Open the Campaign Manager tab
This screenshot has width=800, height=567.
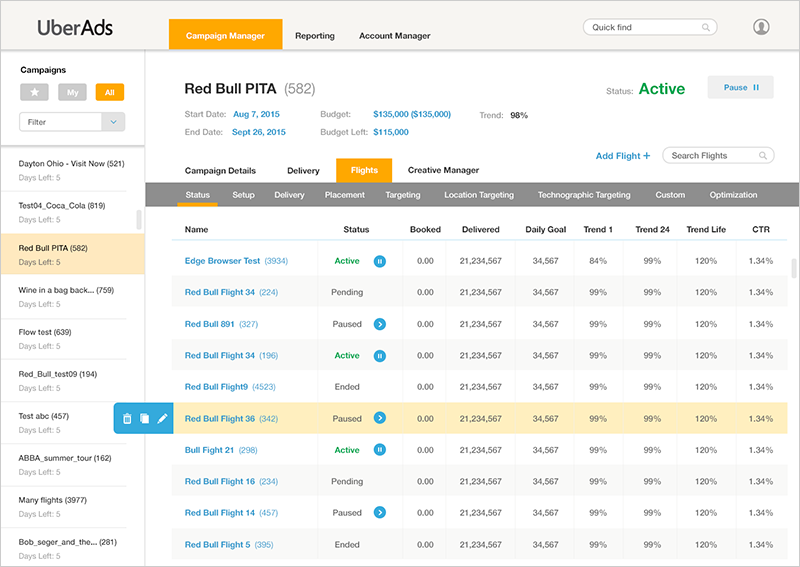pos(226,34)
